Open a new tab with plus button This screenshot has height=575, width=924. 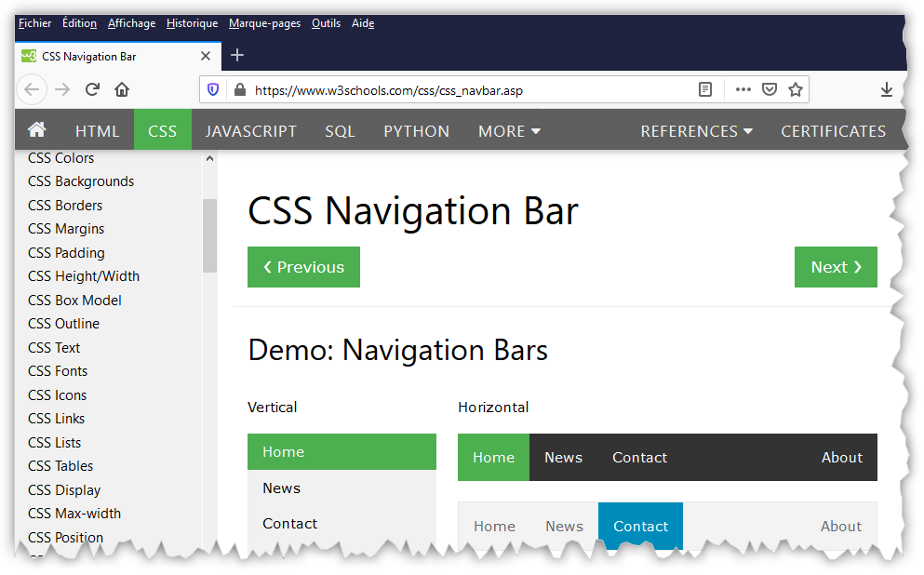(237, 56)
